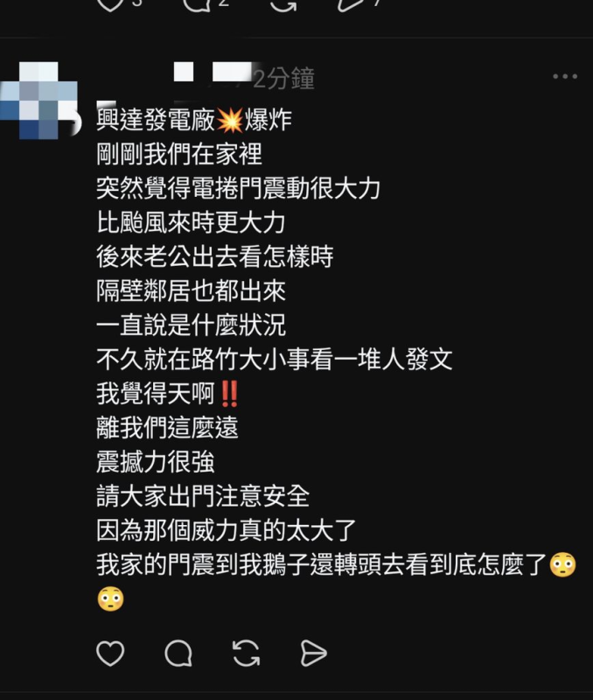Click the headline 興達發電廠爆炸 line
593x700 pixels.
pos(194,120)
